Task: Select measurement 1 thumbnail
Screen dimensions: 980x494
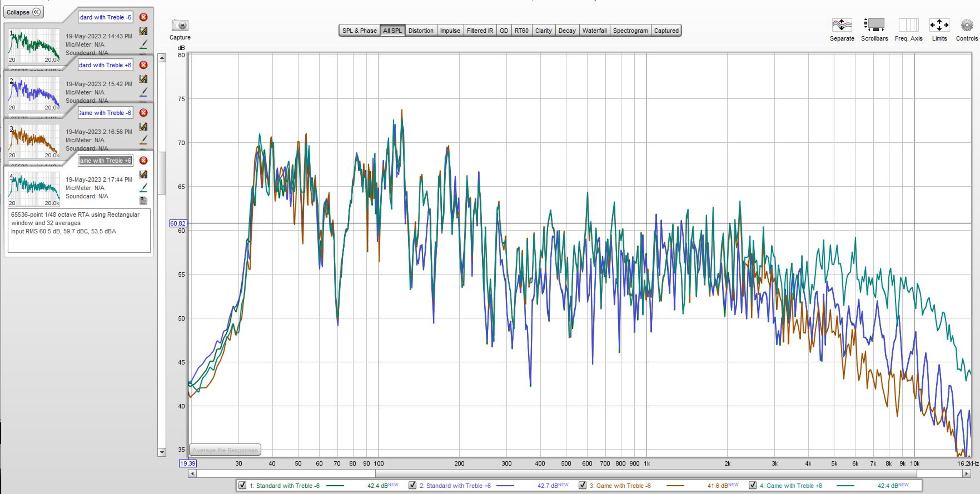Action: point(34,46)
